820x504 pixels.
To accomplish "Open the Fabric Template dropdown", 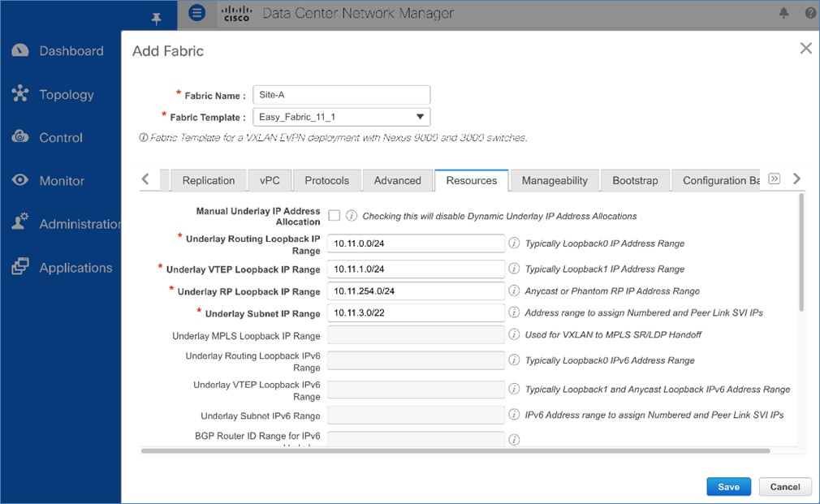I will (x=342, y=117).
